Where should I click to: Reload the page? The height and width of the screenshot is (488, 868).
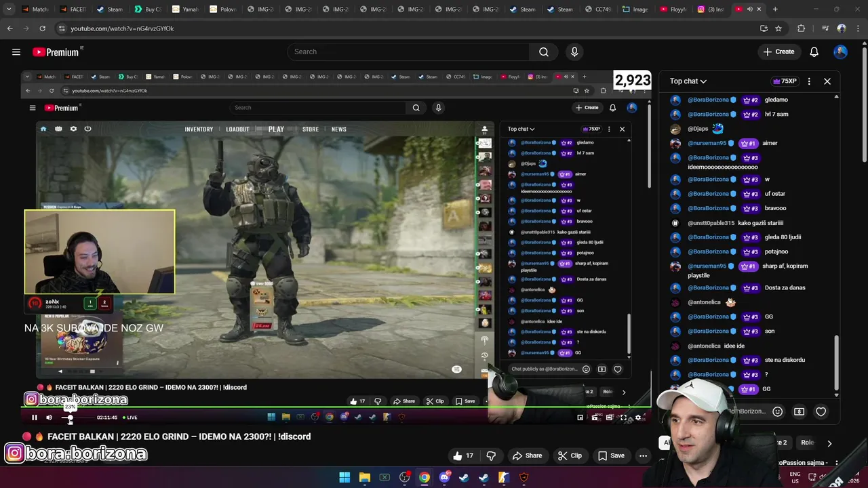point(42,28)
